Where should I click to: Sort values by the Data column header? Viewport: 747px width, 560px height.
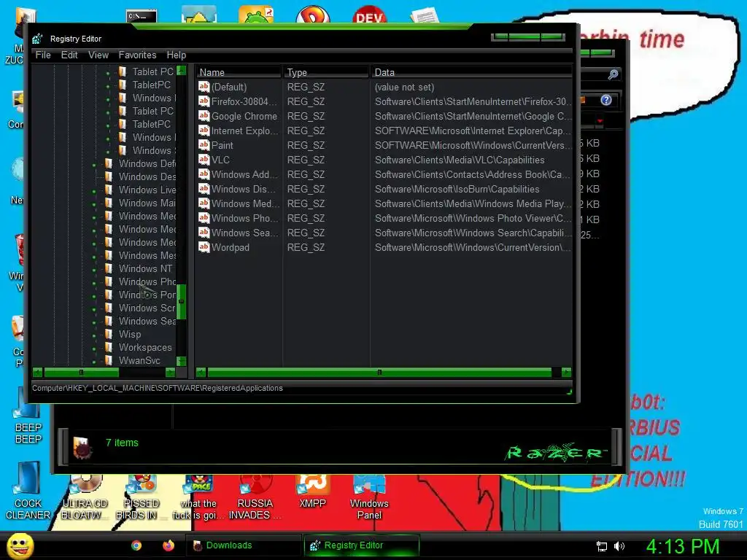click(472, 72)
